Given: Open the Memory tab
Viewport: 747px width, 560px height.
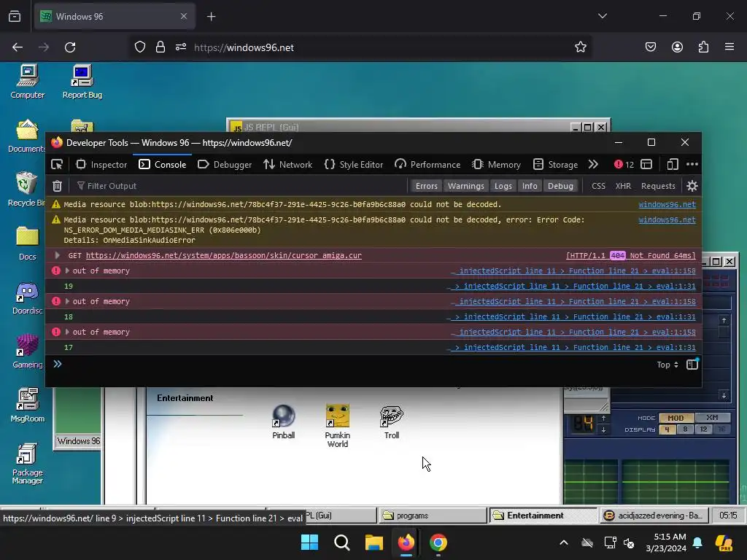Looking at the screenshot, I should [x=496, y=164].
